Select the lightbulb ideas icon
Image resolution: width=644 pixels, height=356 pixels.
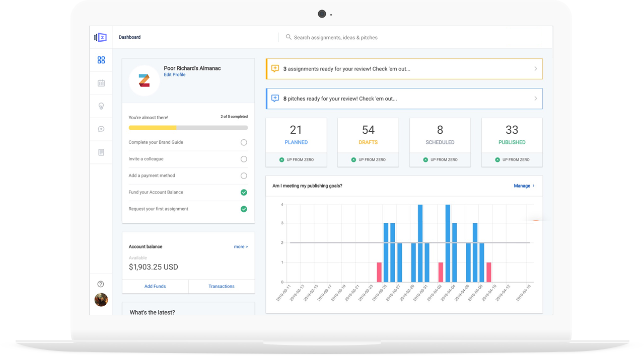tap(101, 106)
